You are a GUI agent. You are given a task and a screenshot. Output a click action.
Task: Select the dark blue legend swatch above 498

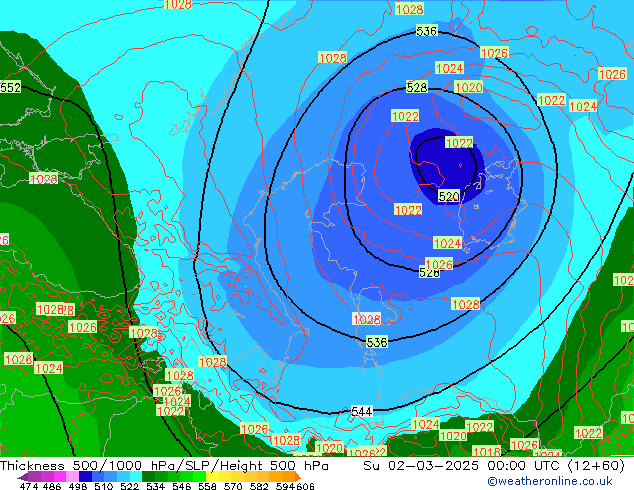coord(85,476)
